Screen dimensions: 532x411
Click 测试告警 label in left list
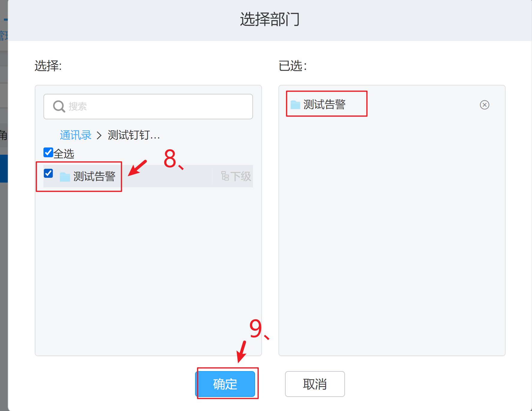94,176
